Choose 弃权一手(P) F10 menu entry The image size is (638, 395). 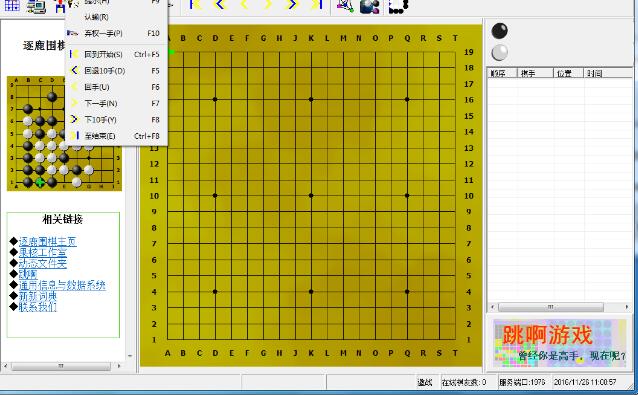[x=116, y=33]
